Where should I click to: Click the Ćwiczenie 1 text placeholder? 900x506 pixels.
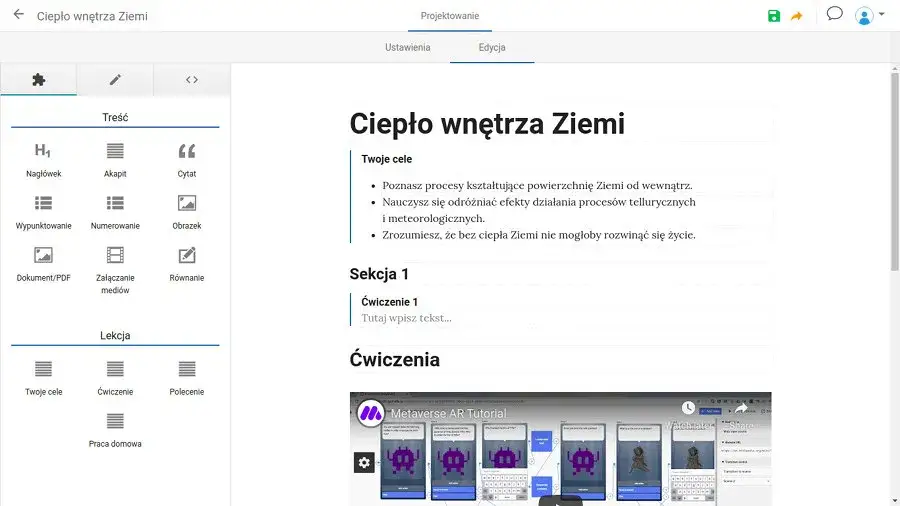point(406,318)
